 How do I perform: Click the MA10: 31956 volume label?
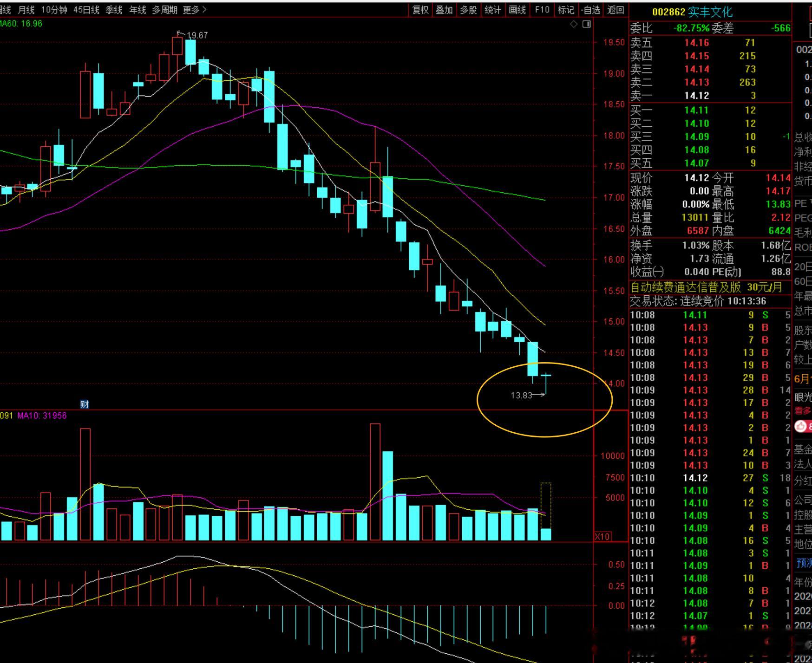pos(42,416)
